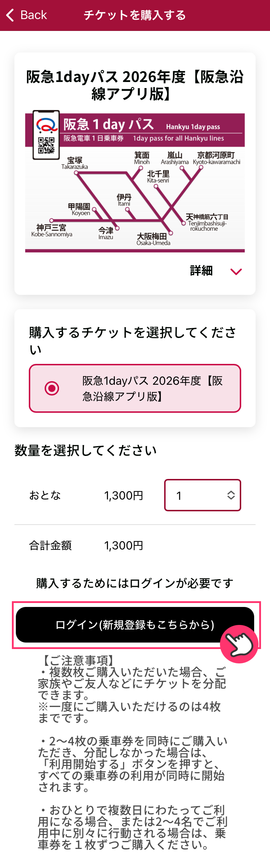270x868 pixels.
Task: Click the 合計金額 1,300円 total amount
Action: click(123, 545)
